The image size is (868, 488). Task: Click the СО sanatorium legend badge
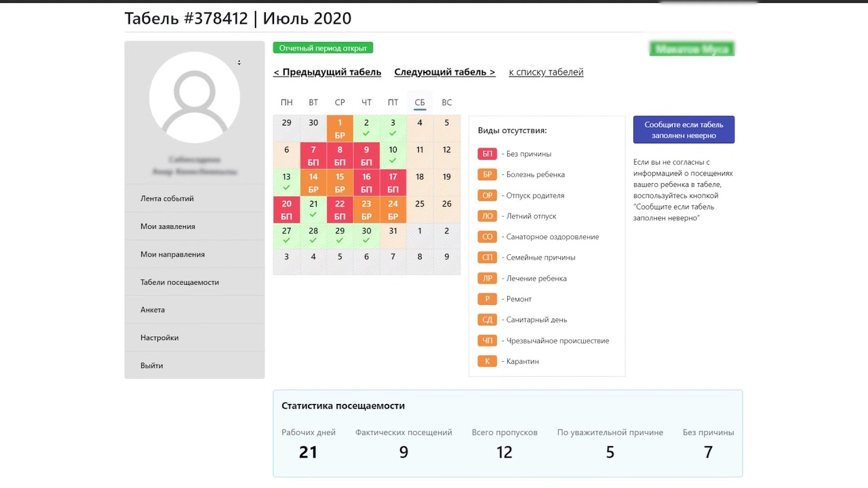487,237
